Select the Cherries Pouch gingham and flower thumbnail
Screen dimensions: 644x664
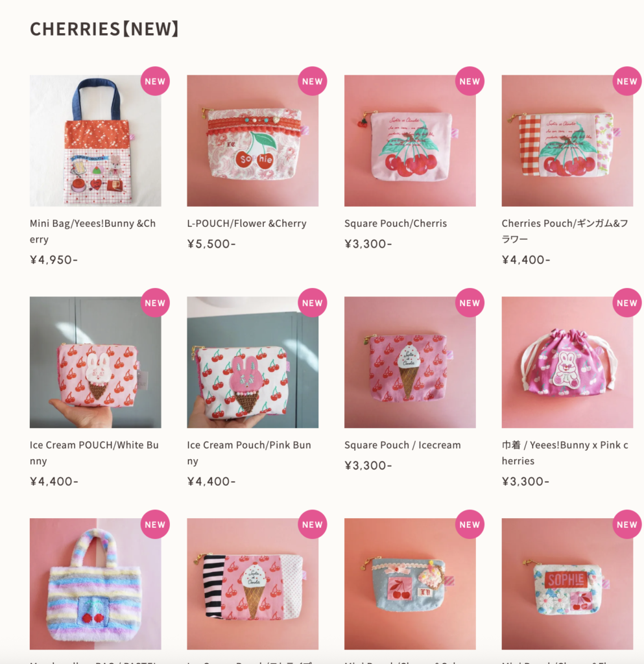(567, 141)
